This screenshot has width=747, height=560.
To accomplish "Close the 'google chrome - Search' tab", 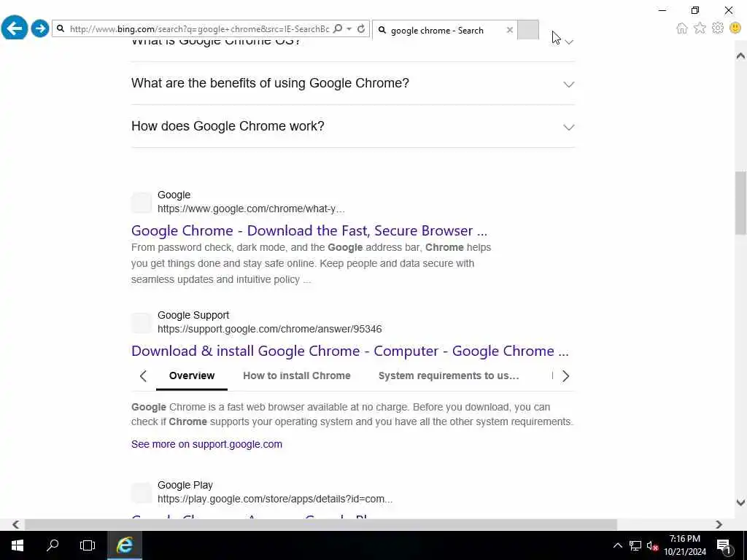I will pos(510,30).
